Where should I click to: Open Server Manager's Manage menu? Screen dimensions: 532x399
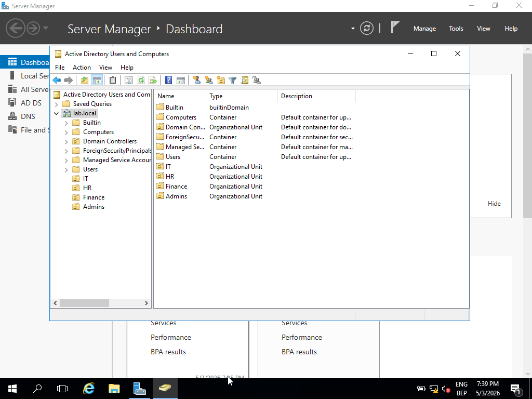[424, 29]
